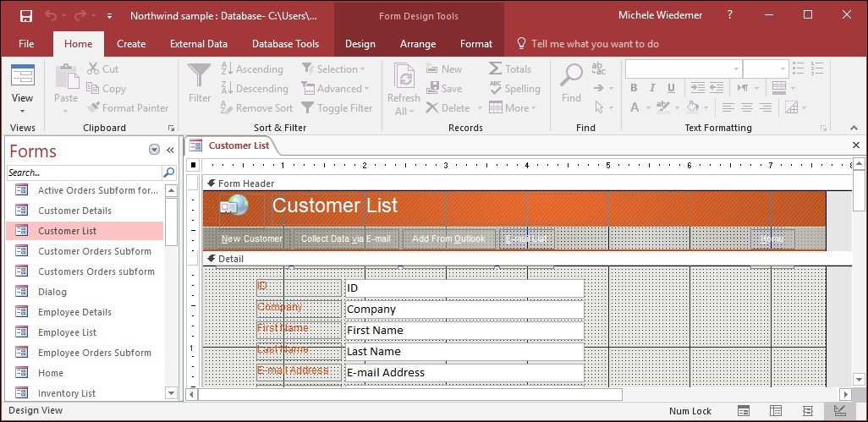Sort records Ascending
Viewport: 868px width, 422px height.
[x=252, y=69]
